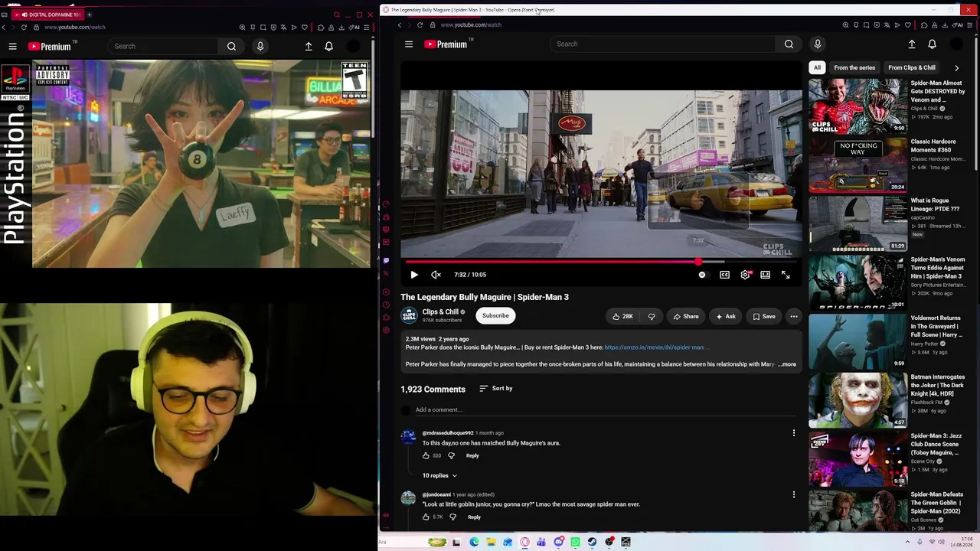Subscribe to the Clips & Chill channel
The width and height of the screenshot is (980, 551).
[x=495, y=315]
